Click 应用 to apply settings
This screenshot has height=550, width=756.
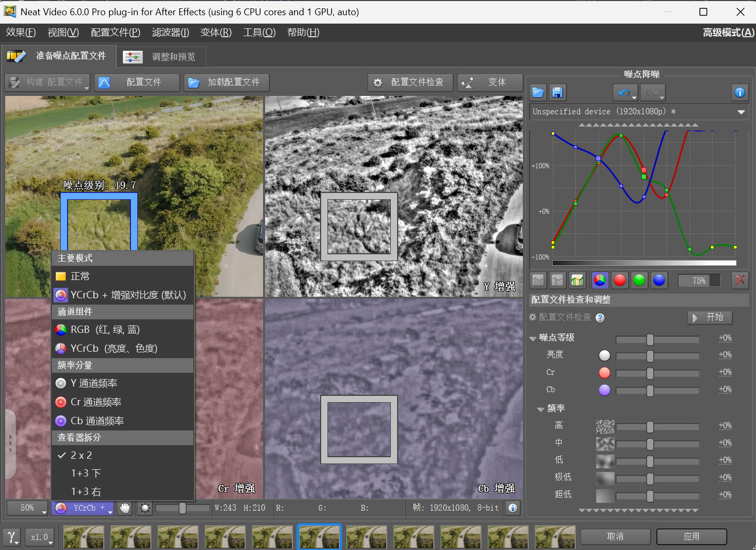pos(692,536)
